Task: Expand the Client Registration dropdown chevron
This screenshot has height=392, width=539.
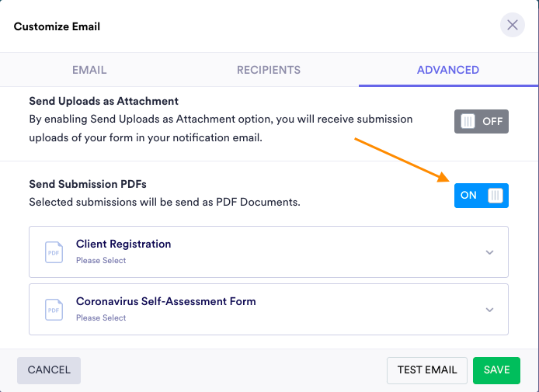Action: point(489,252)
